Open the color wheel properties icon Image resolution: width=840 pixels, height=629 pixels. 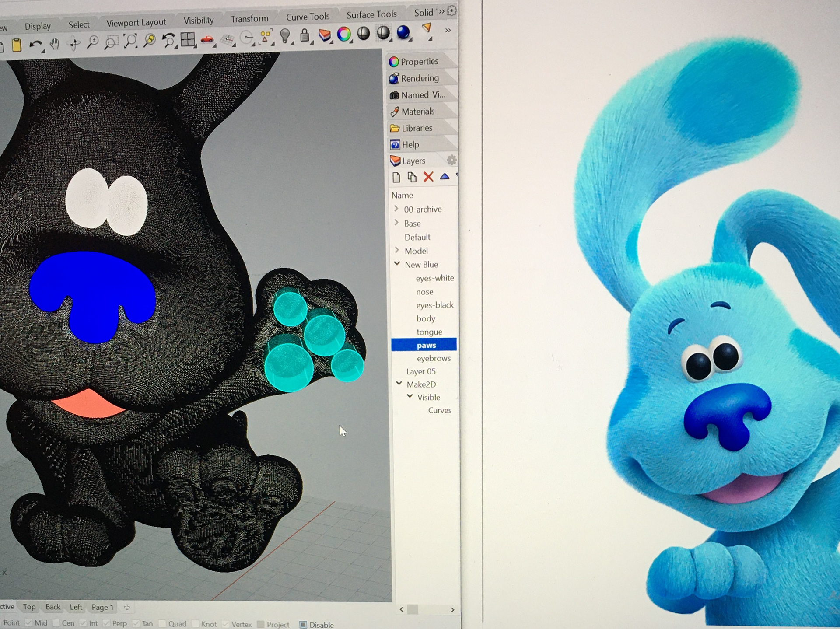point(344,34)
